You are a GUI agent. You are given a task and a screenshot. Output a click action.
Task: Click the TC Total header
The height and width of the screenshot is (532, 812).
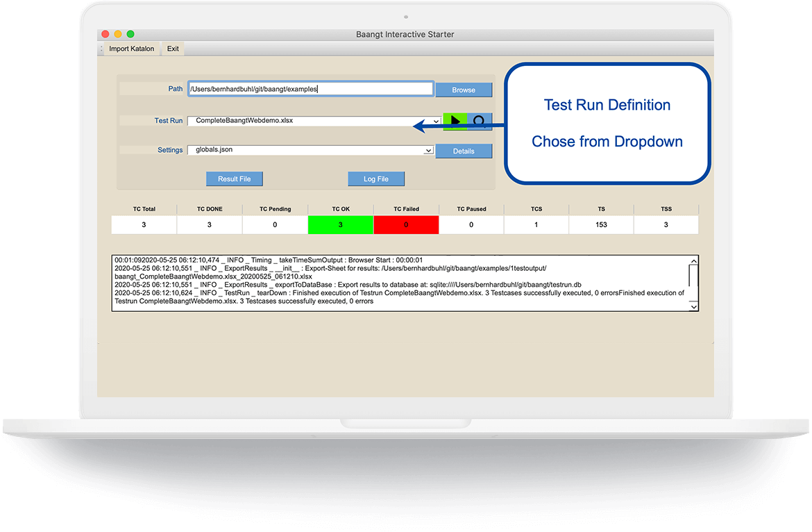[144, 209]
